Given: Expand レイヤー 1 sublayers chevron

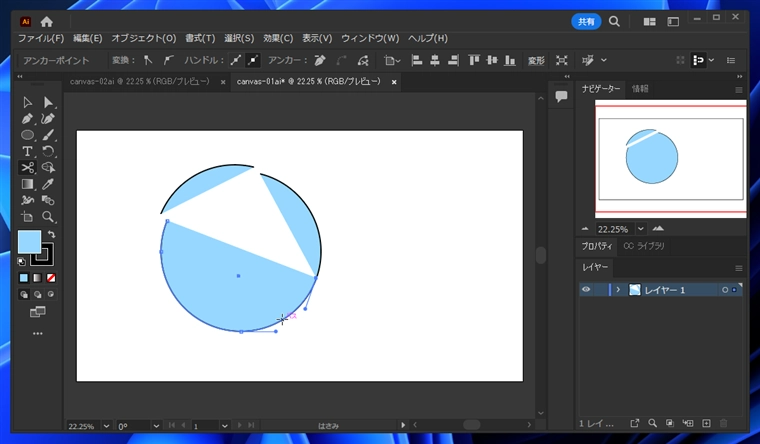Looking at the screenshot, I should point(618,289).
